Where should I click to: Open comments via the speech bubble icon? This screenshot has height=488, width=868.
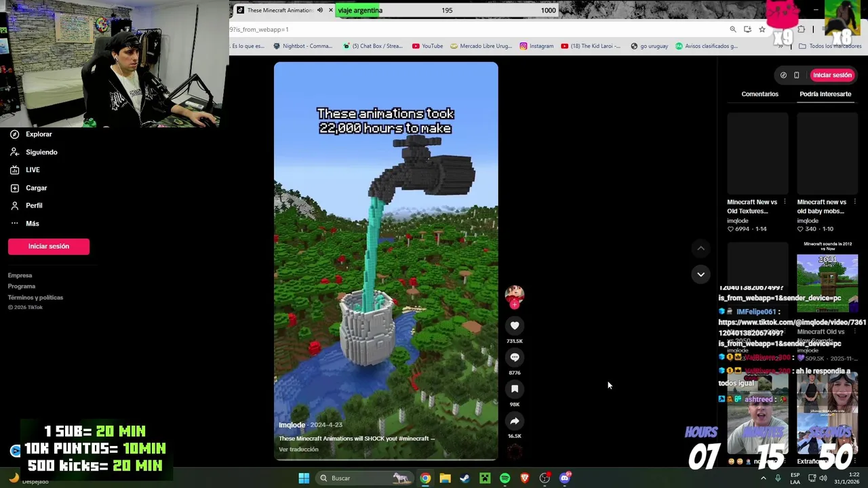515,357
